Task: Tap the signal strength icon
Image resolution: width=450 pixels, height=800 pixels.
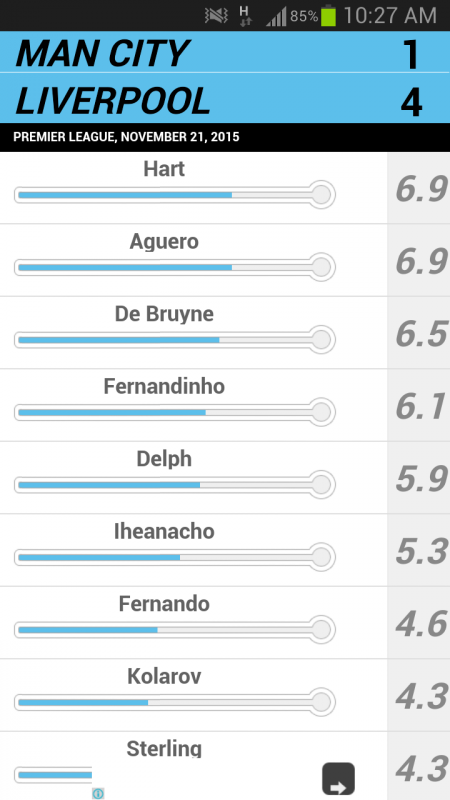Action: pyautogui.click(x=276, y=18)
